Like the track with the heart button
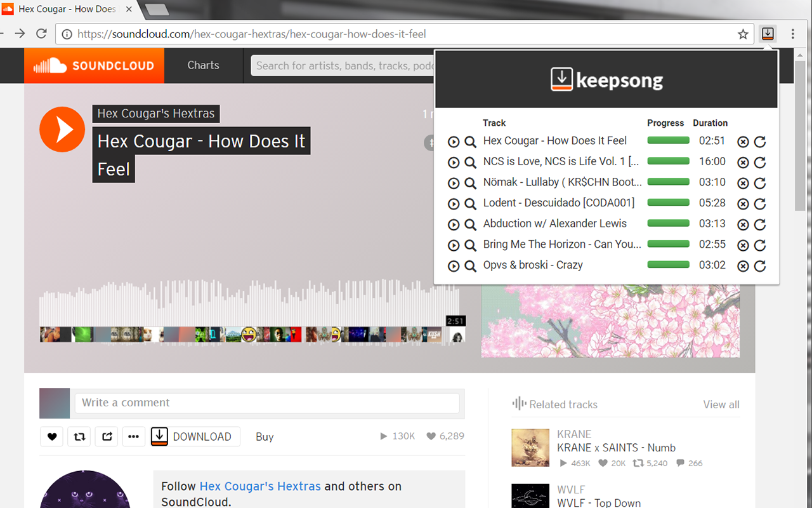Viewport: 812px width, 508px height. tap(52, 437)
